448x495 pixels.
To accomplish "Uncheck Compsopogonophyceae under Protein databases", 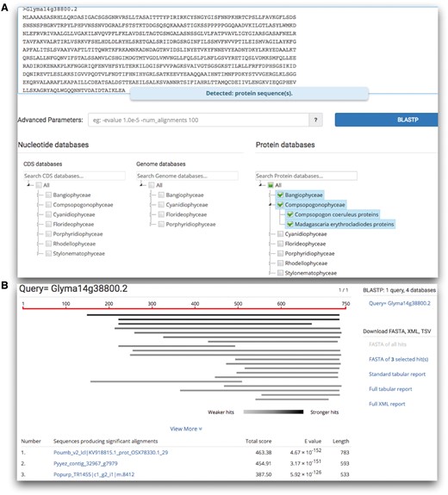I will 280,205.
